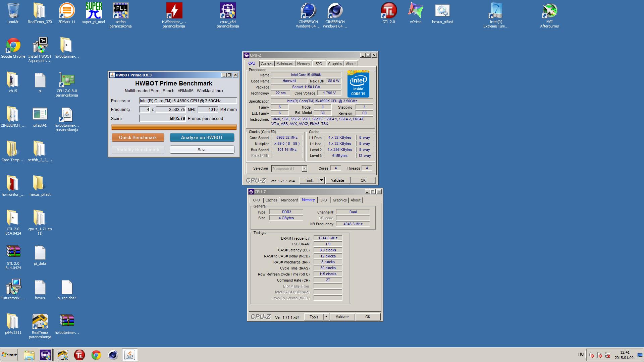Click the HU language indicator
This screenshot has width=644, height=362.
(x=581, y=354)
